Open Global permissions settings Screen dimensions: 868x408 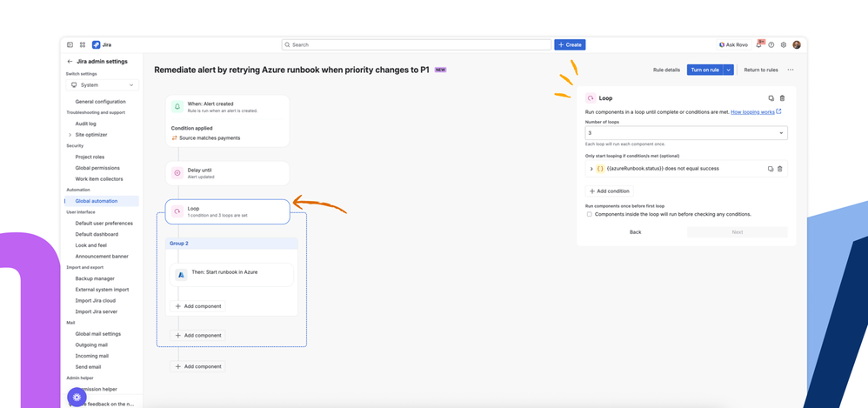click(97, 168)
